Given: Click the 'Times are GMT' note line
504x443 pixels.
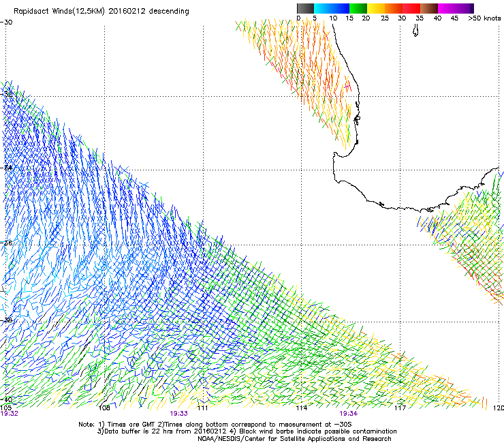Looking at the screenshot, I should (215, 425).
